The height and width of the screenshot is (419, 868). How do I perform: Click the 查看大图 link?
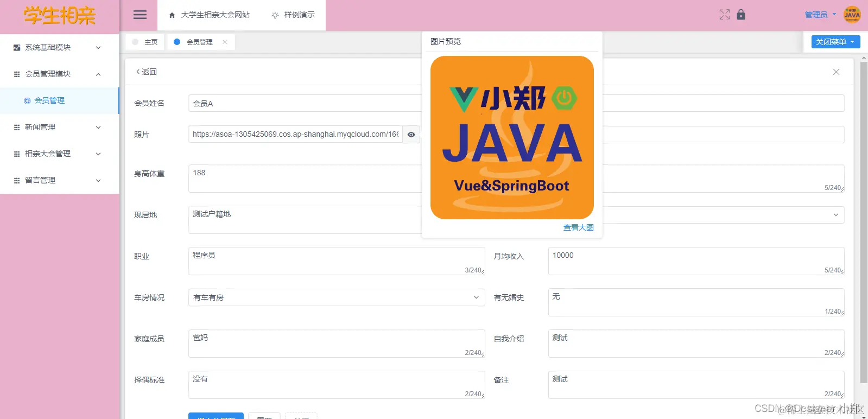click(x=578, y=227)
